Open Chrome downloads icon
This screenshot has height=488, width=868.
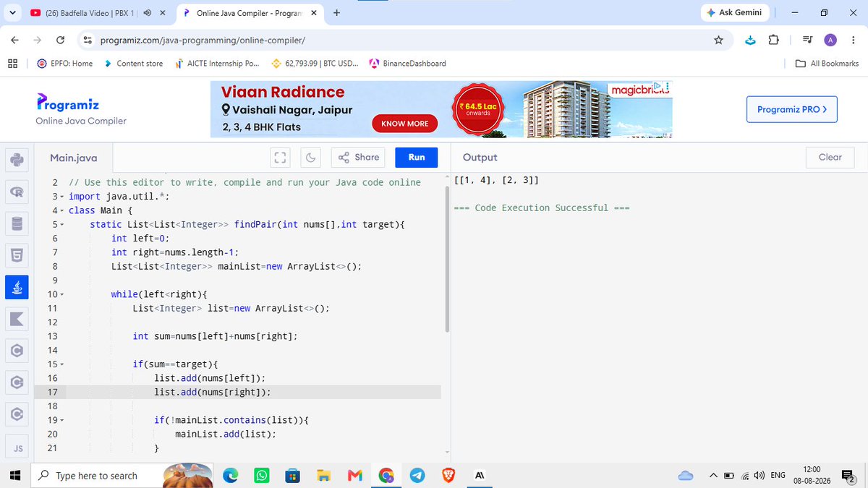coord(750,40)
